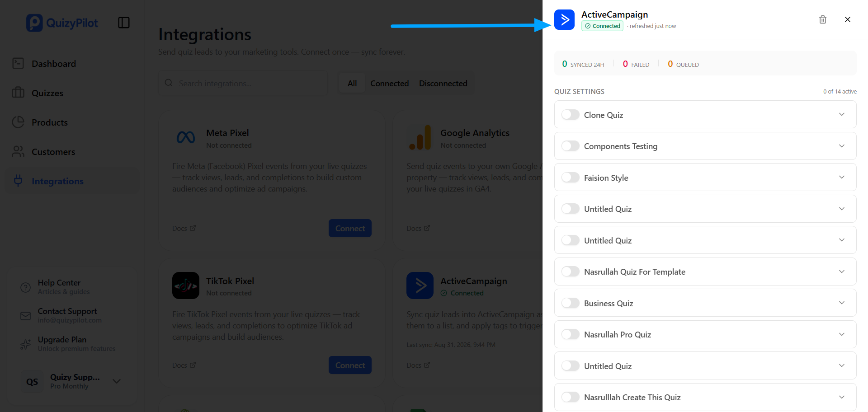Click the "QUIZ SETTINGS" section heading

(x=579, y=92)
